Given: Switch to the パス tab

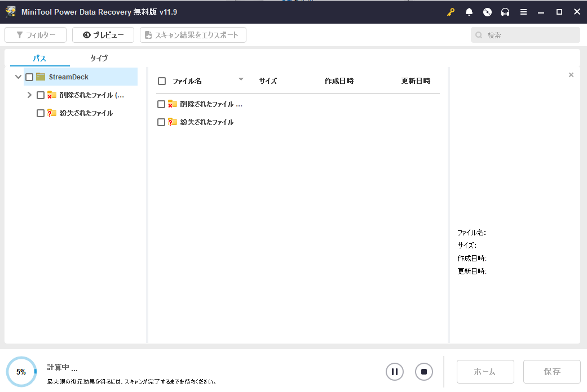Looking at the screenshot, I should pyautogui.click(x=39, y=59).
